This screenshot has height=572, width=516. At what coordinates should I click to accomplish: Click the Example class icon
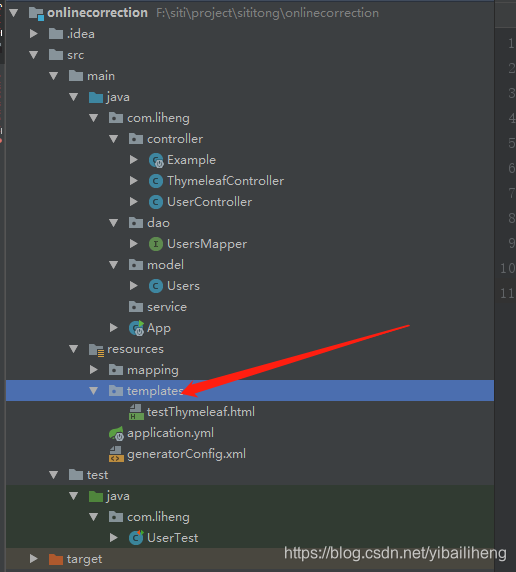156,161
